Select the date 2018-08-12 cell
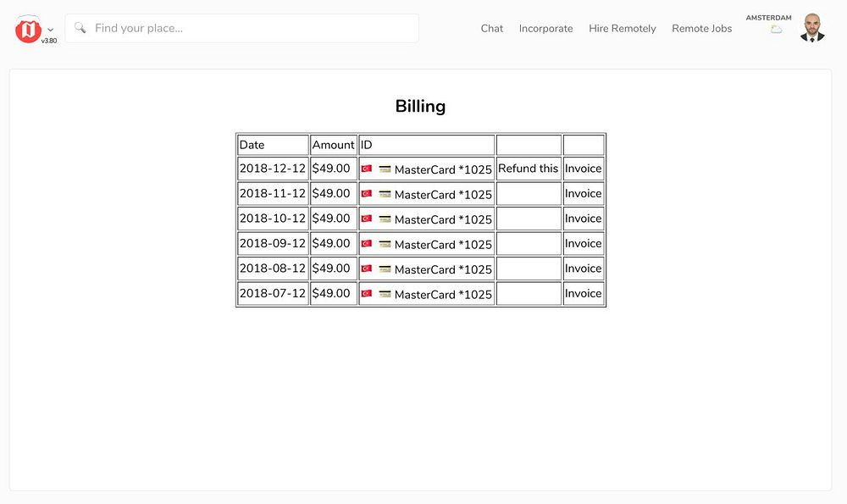 pyautogui.click(x=273, y=268)
